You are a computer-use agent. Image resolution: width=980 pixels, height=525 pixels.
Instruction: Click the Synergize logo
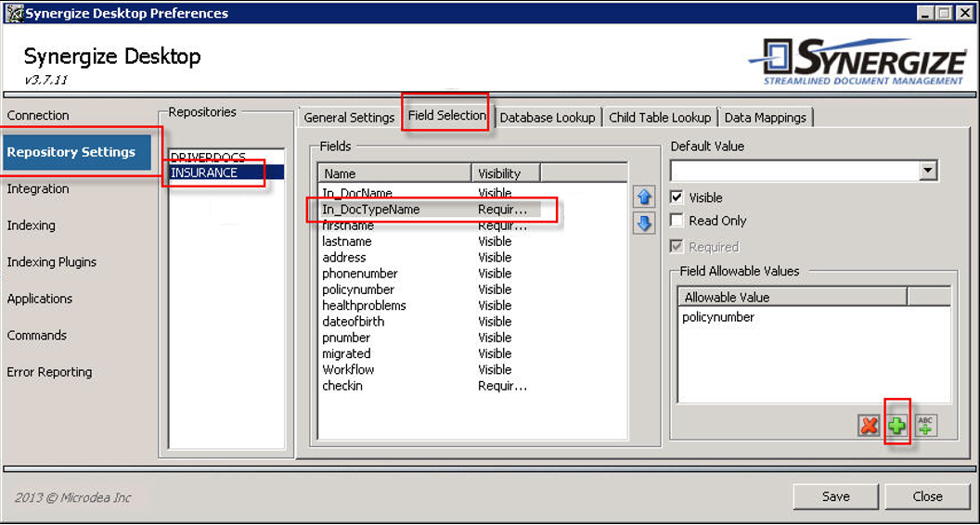click(857, 61)
